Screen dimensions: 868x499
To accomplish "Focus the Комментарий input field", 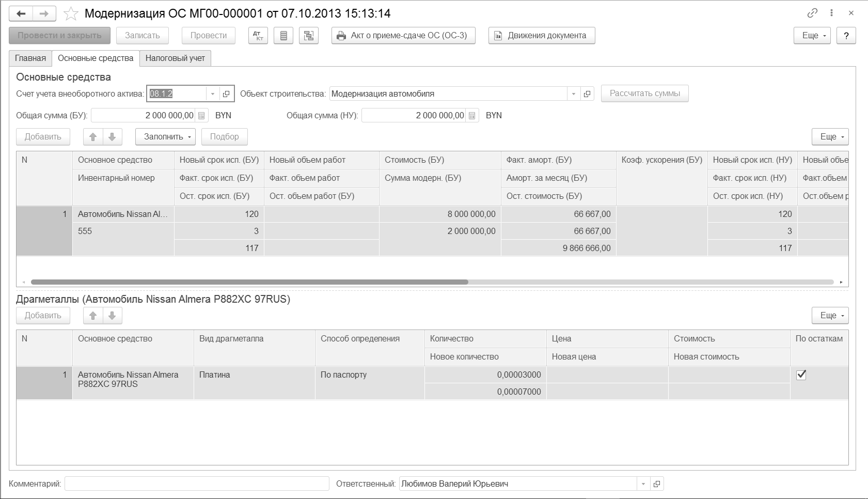I will click(x=197, y=484).
